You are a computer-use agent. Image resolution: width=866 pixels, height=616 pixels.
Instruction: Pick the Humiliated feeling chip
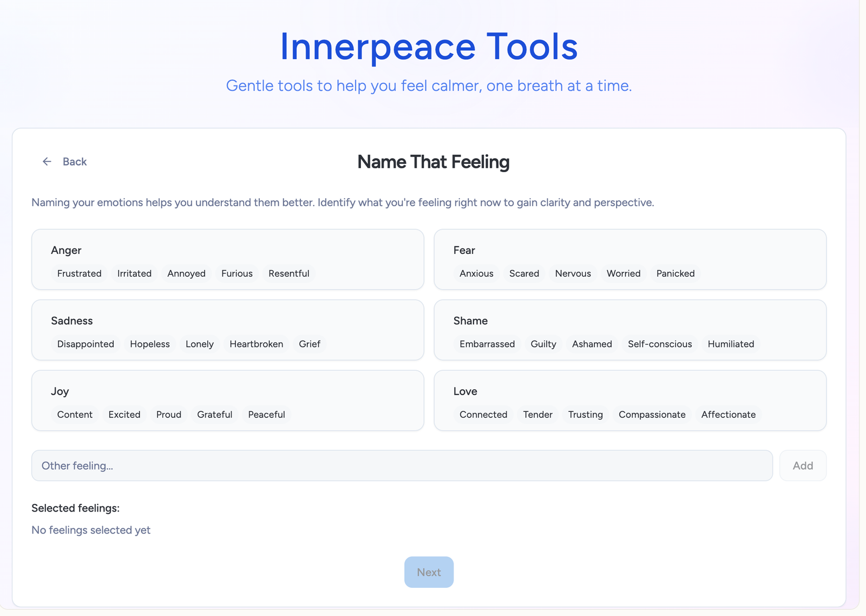(x=730, y=344)
